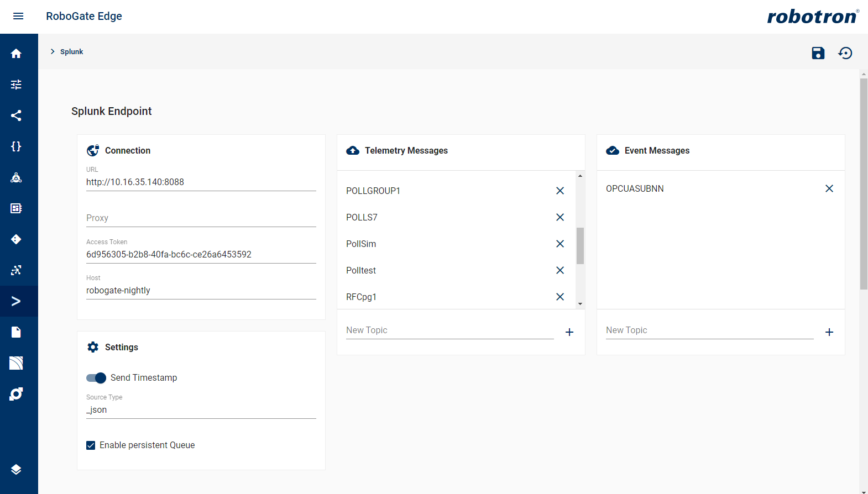Screen dimensions: 868x494
Task: Open the diamond-shaped sidebar icon
Action: point(16,239)
